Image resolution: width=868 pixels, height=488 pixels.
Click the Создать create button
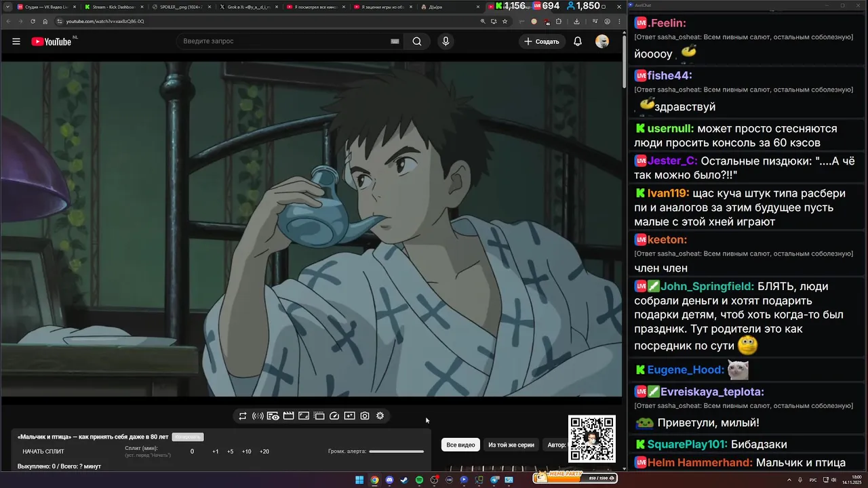tap(542, 41)
